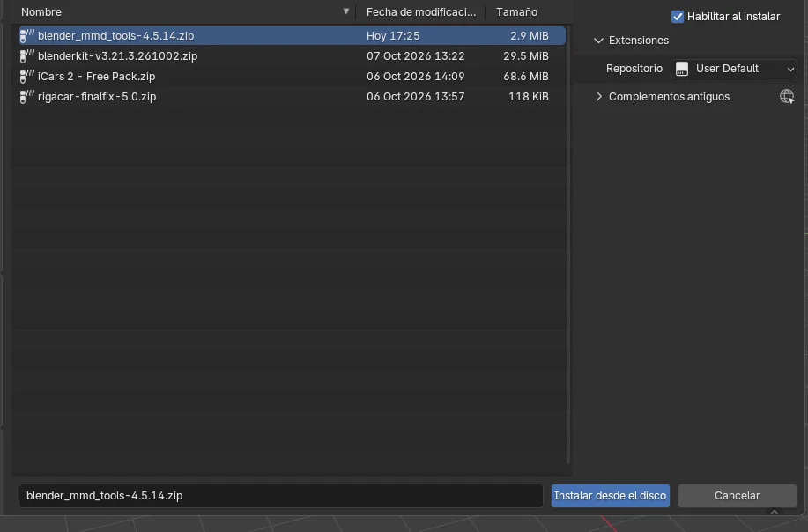Click the size value 118 KiB

click(x=528, y=96)
